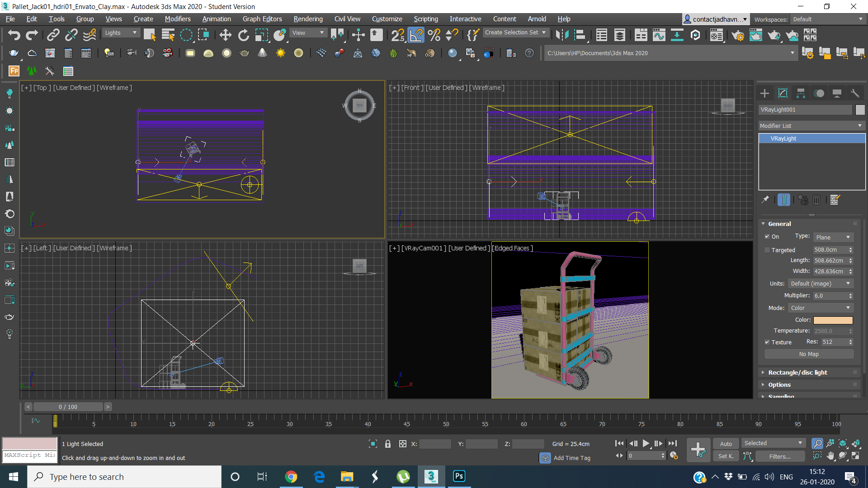Open the light Type dropdown showing Plane

click(833, 237)
